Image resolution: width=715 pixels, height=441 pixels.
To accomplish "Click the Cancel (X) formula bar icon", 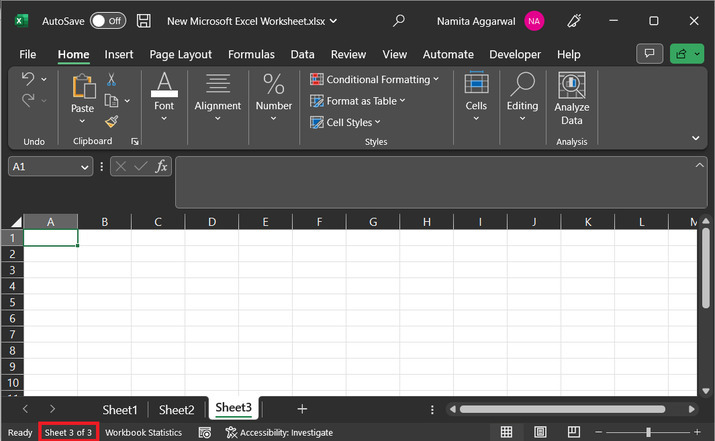I will pyautogui.click(x=121, y=166).
